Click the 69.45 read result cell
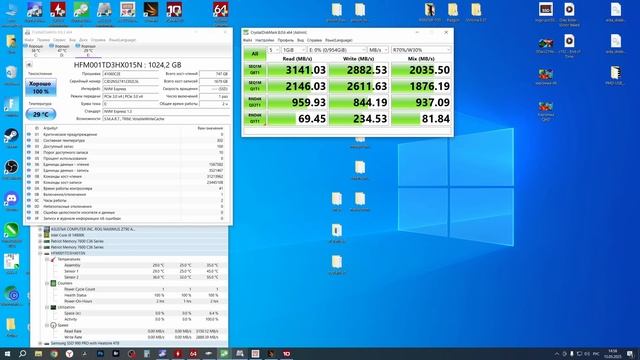The height and width of the screenshot is (360, 640). click(298, 118)
